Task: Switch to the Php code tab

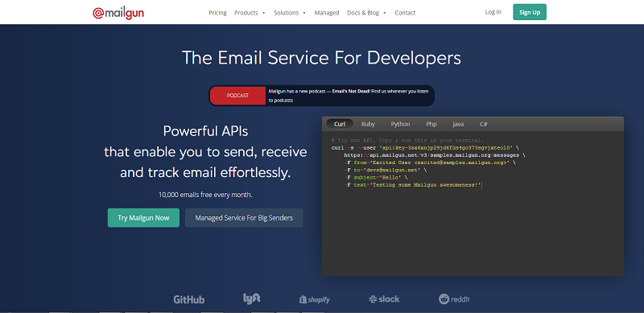Action: [431, 124]
